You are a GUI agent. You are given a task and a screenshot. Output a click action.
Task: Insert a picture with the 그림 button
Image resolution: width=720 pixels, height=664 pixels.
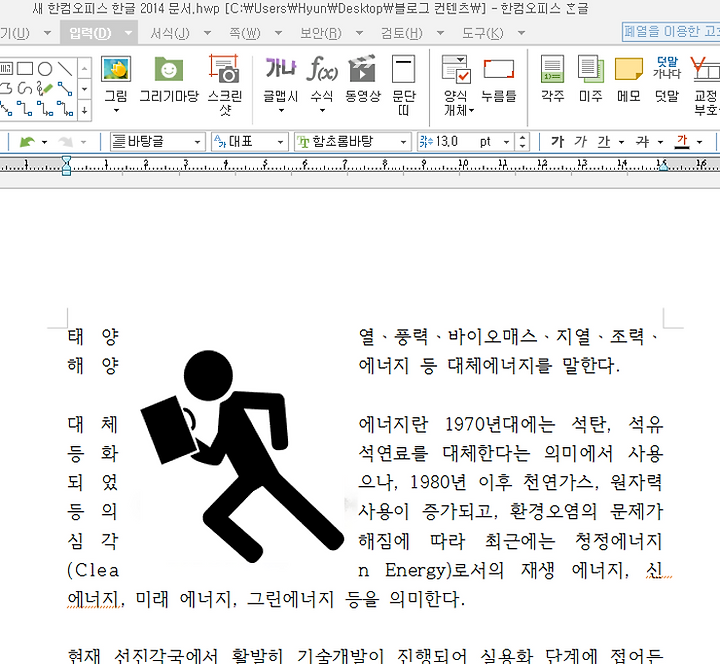116,78
